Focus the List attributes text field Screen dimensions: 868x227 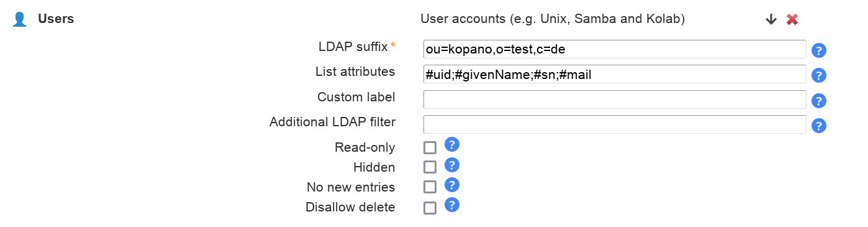pyautogui.click(x=615, y=74)
